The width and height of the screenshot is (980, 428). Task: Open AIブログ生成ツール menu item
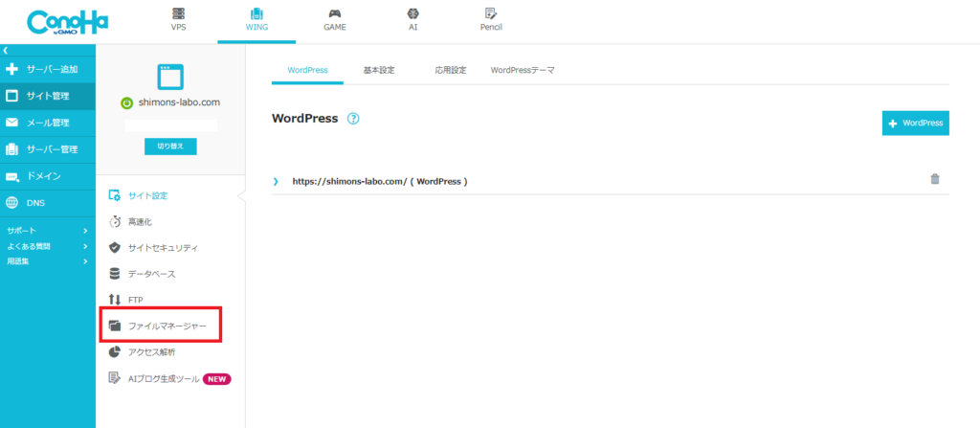point(163,379)
